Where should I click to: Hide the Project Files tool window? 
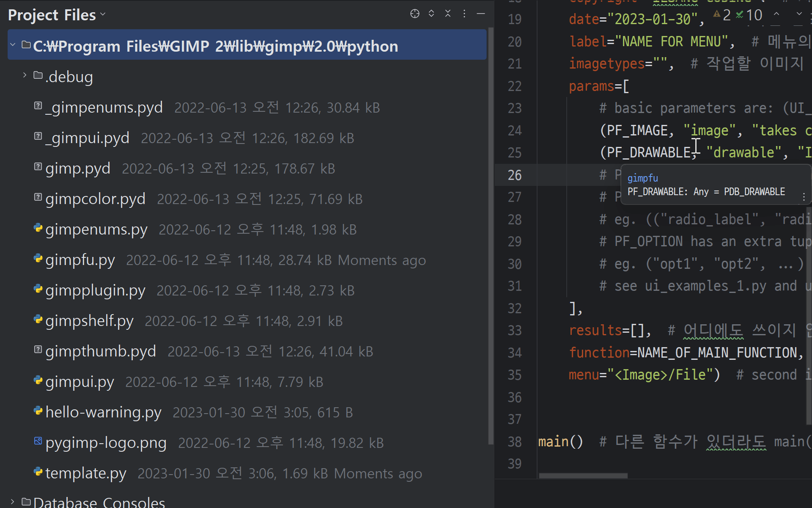coord(480,14)
